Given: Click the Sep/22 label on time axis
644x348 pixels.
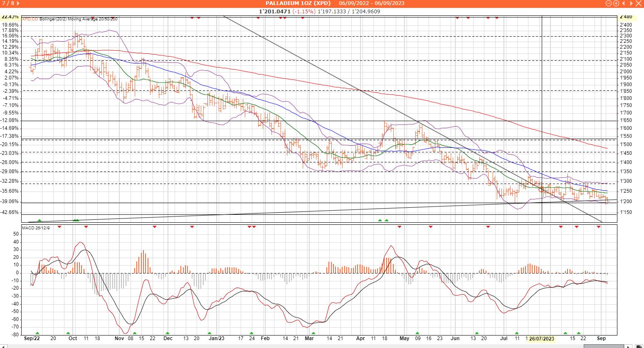Looking at the screenshot, I should click(x=32, y=339).
